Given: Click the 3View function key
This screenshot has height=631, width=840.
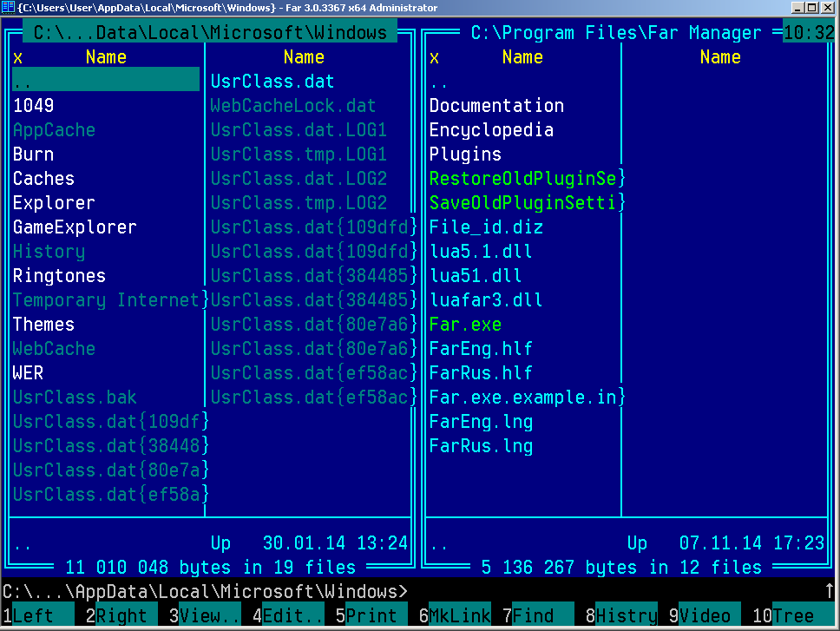Looking at the screenshot, I should click(205, 616).
